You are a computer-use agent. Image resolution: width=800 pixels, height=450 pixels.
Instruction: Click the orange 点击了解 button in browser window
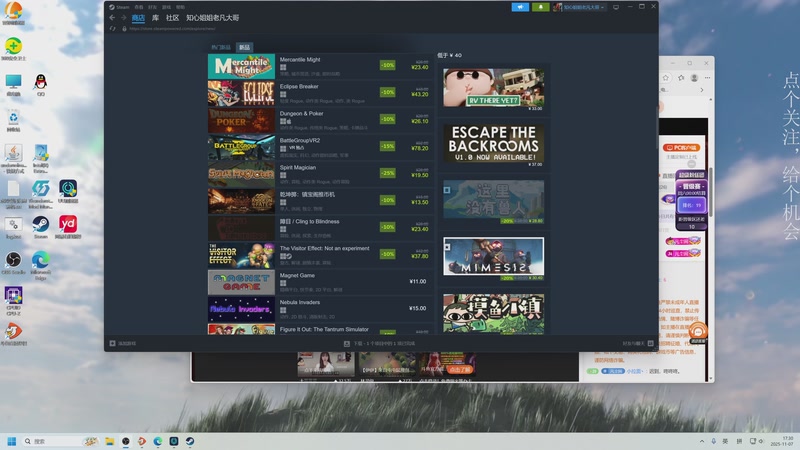tap(460, 369)
